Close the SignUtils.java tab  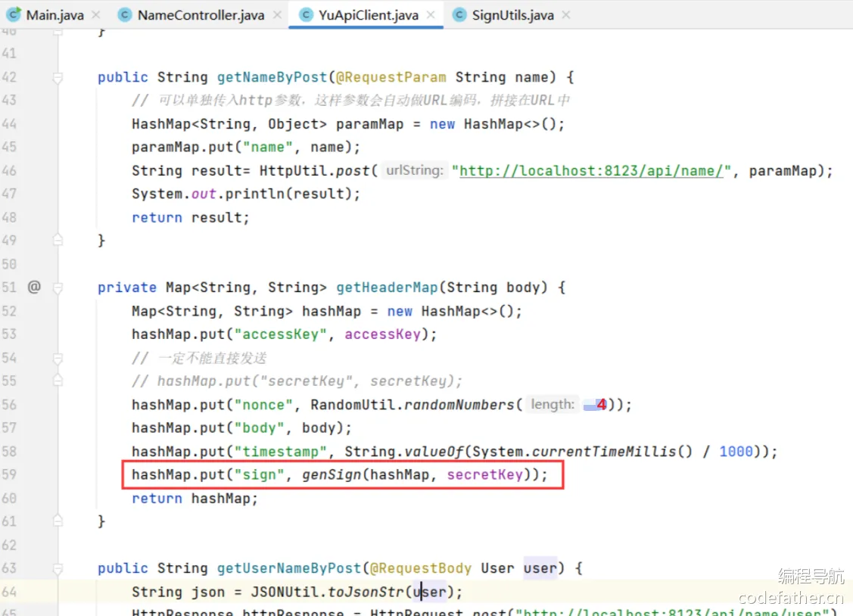pyautogui.click(x=566, y=14)
